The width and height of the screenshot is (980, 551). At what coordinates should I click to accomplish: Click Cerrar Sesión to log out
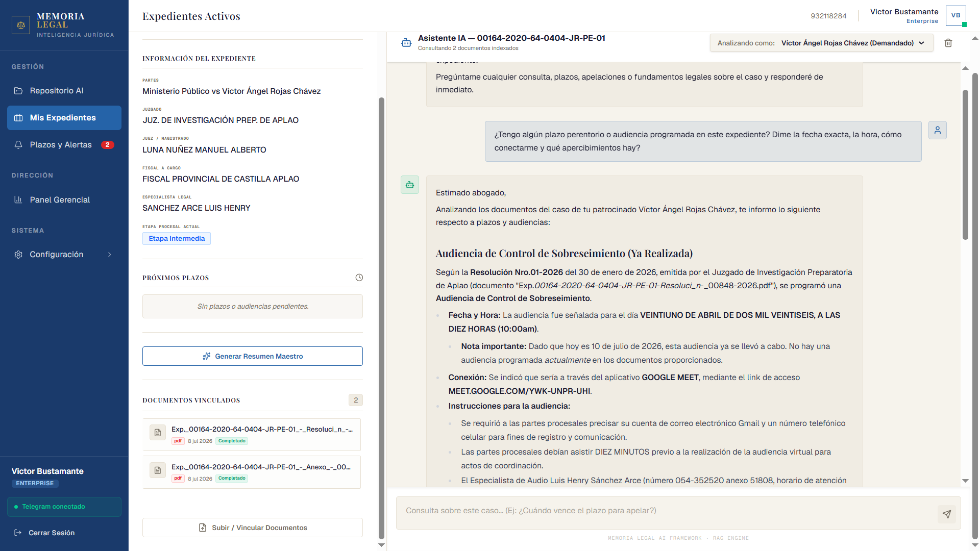[x=52, y=533]
